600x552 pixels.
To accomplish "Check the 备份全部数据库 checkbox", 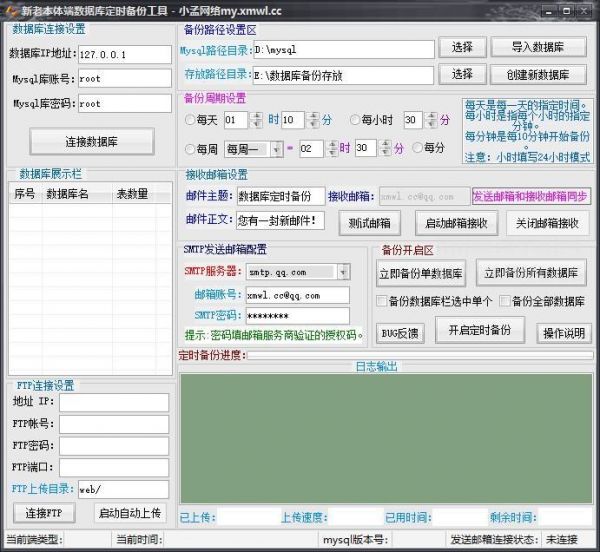I will point(505,301).
